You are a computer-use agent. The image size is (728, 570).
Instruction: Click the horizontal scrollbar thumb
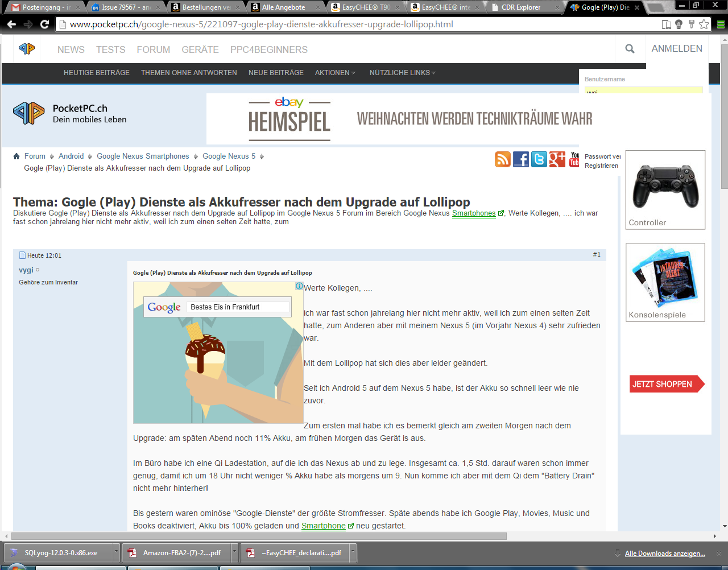pyautogui.click(x=259, y=536)
